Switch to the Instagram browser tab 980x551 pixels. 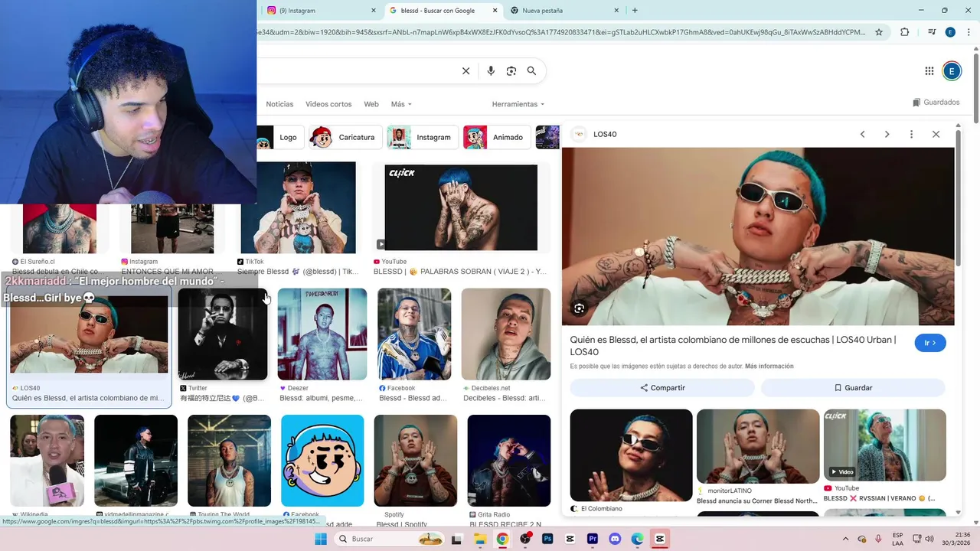(320, 11)
